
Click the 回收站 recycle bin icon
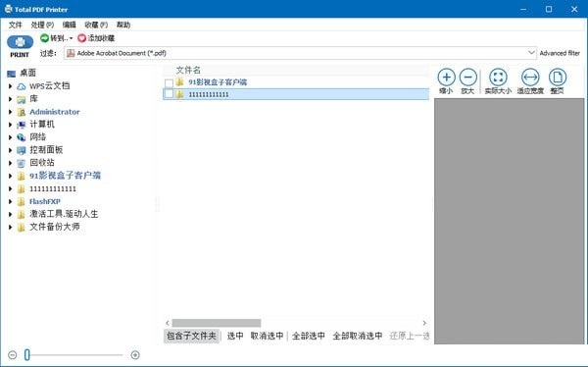pyautogui.click(x=22, y=163)
